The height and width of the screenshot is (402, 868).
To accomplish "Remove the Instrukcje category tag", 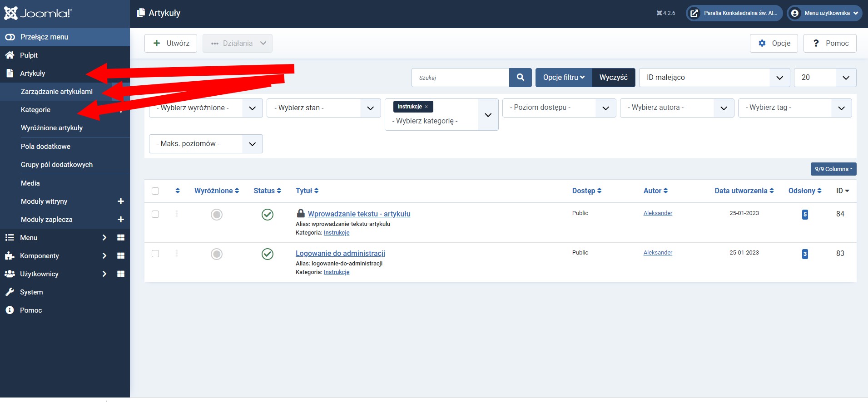I will click(x=426, y=107).
